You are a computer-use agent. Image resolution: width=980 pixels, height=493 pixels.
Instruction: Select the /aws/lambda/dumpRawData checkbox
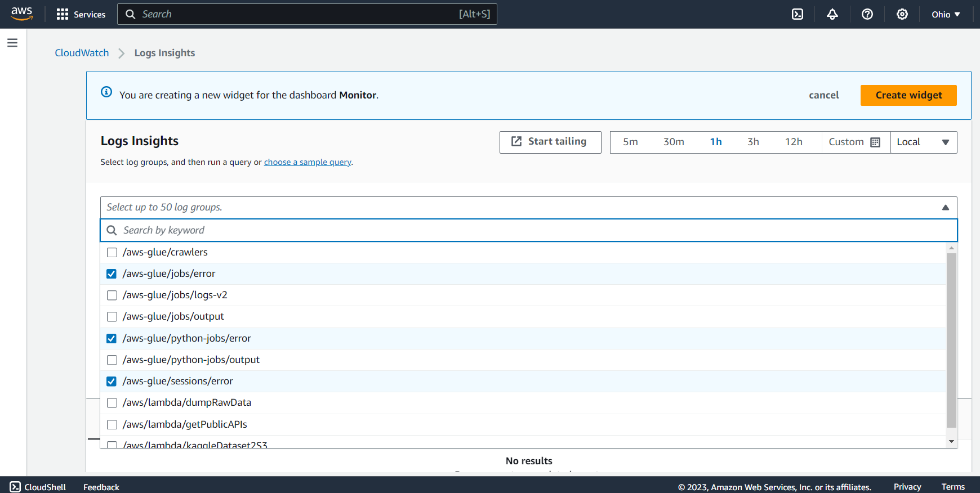tap(112, 403)
